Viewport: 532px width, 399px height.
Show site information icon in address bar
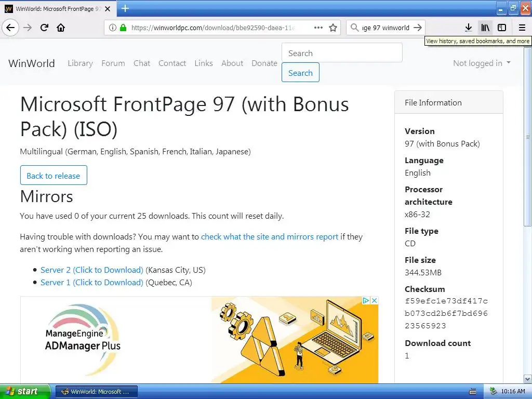pos(113,28)
